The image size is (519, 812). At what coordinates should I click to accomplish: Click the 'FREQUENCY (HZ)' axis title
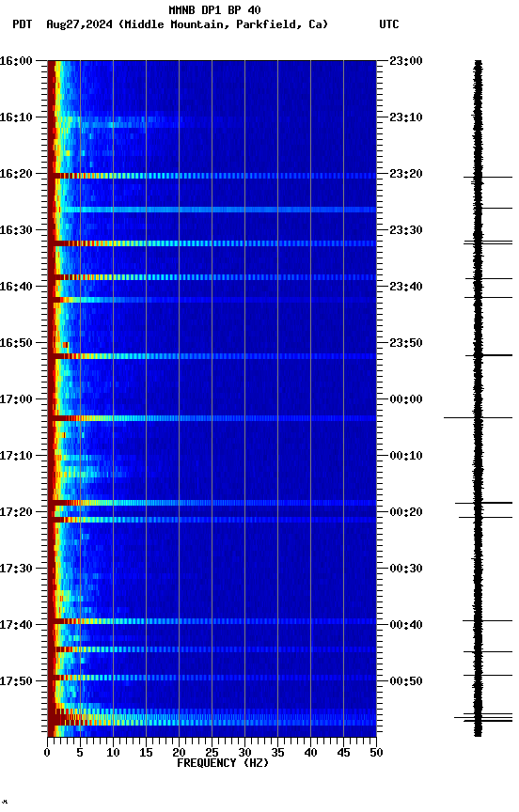[223, 763]
